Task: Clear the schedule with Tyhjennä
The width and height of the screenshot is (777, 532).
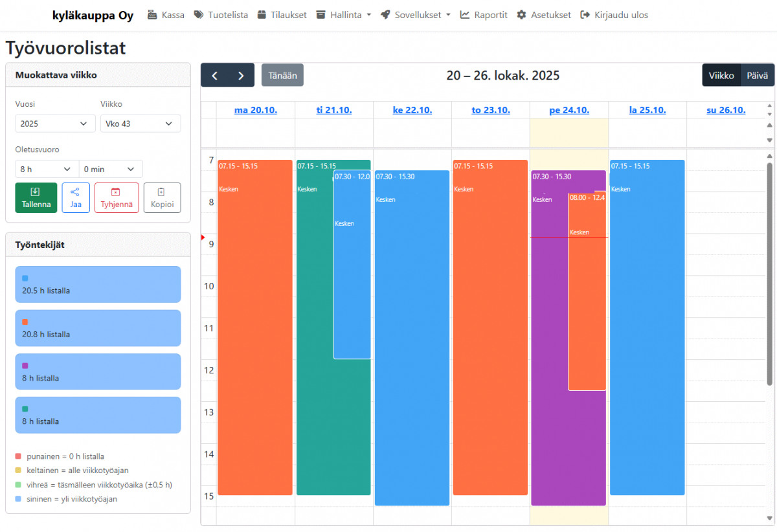Action: [x=117, y=197]
